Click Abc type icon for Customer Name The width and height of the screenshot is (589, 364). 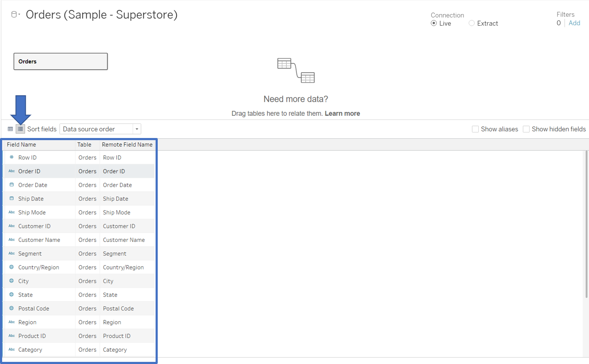click(12, 240)
